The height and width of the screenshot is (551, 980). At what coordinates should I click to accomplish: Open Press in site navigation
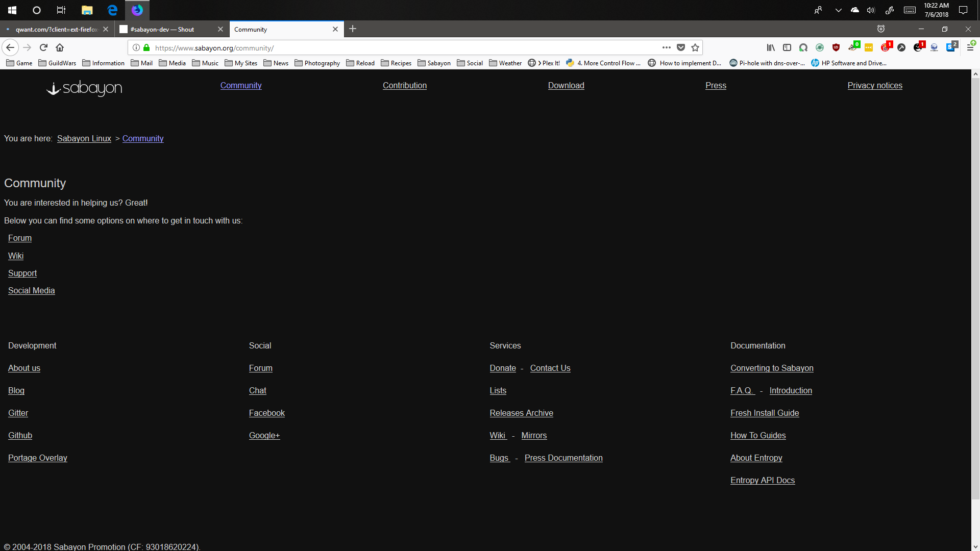tap(716, 85)
